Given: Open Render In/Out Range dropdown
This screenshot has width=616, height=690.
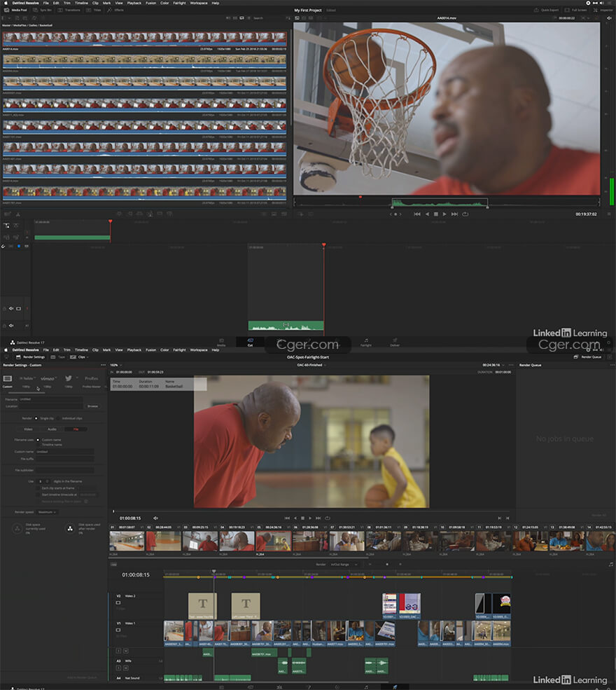Looking at the screenshot, I should click(x=344, y=565).
